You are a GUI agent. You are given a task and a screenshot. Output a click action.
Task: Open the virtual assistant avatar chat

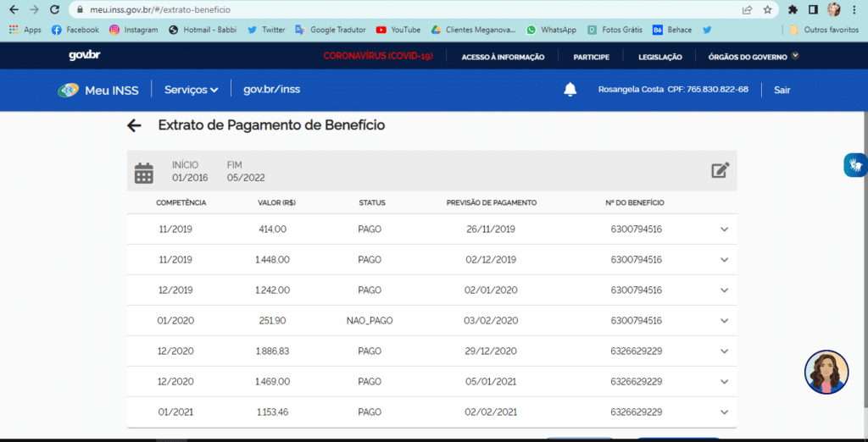tap(826, 373)
